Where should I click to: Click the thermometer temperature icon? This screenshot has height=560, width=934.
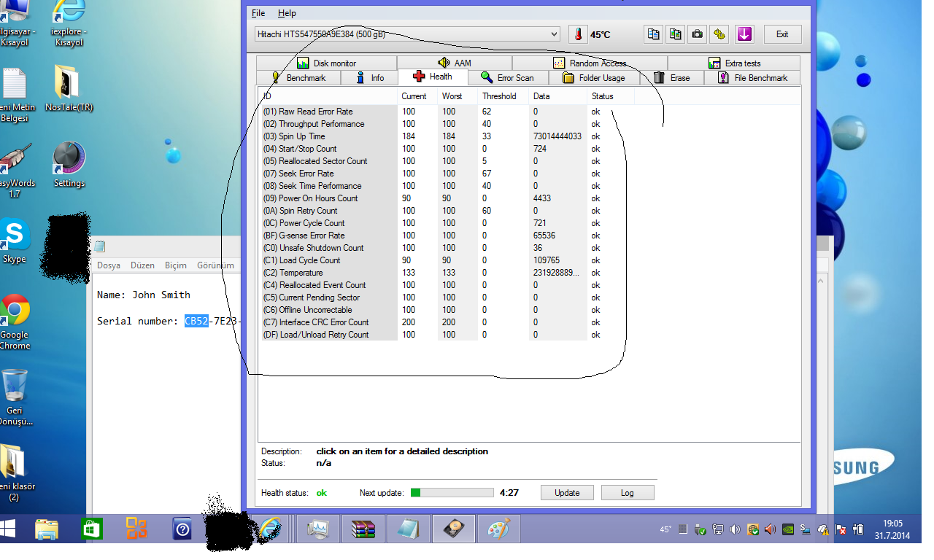coord(578,34)
